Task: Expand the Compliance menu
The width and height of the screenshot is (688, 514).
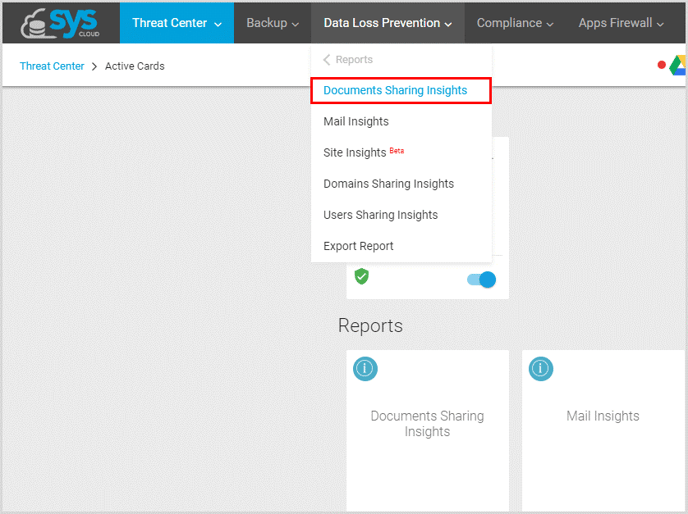Action: point(515,23)
